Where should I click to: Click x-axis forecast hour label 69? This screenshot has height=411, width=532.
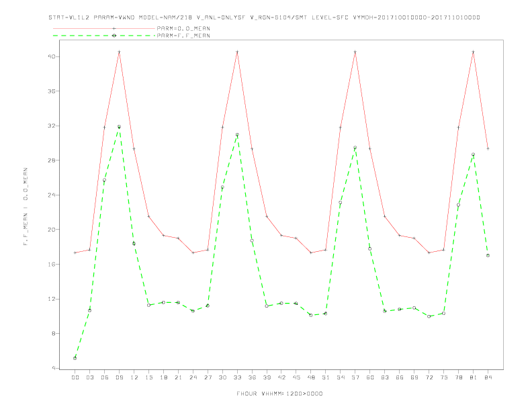[414, 377]
